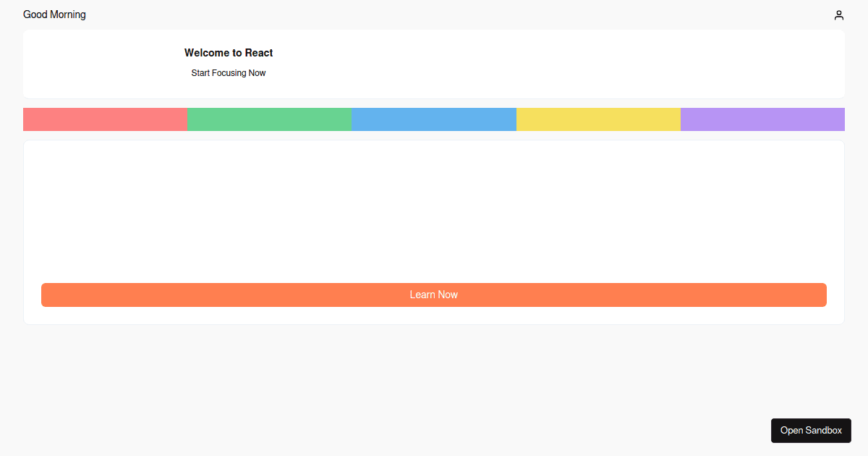Screen dimensions: 868x456
Task: Click empty white panel above Learn Now
Action: [434, 210]
